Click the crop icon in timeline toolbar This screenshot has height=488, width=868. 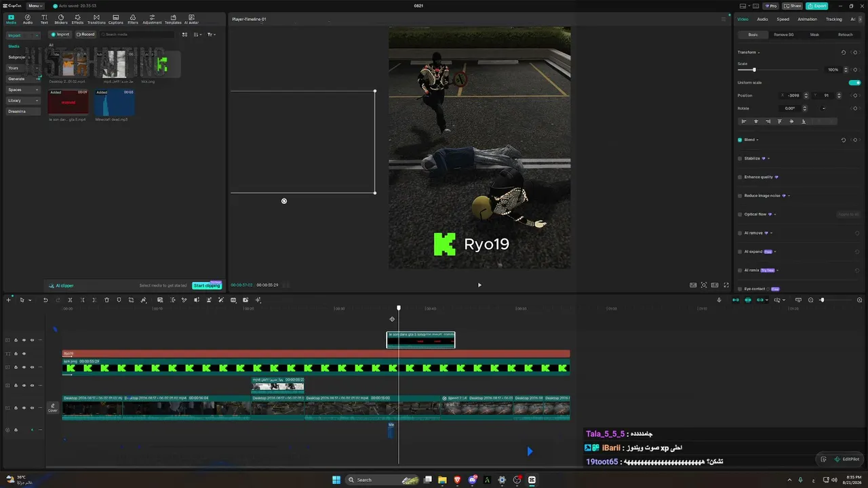[131, 300]
